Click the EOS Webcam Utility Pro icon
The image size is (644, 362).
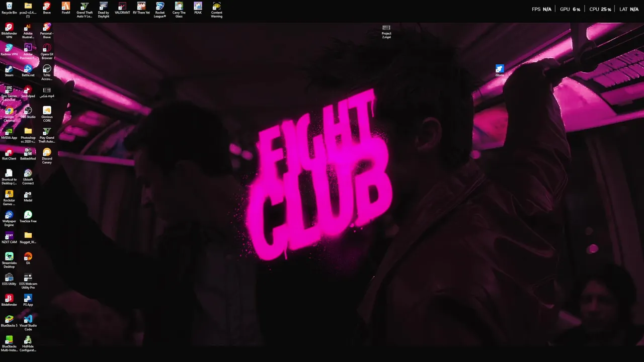coord(28,281)
